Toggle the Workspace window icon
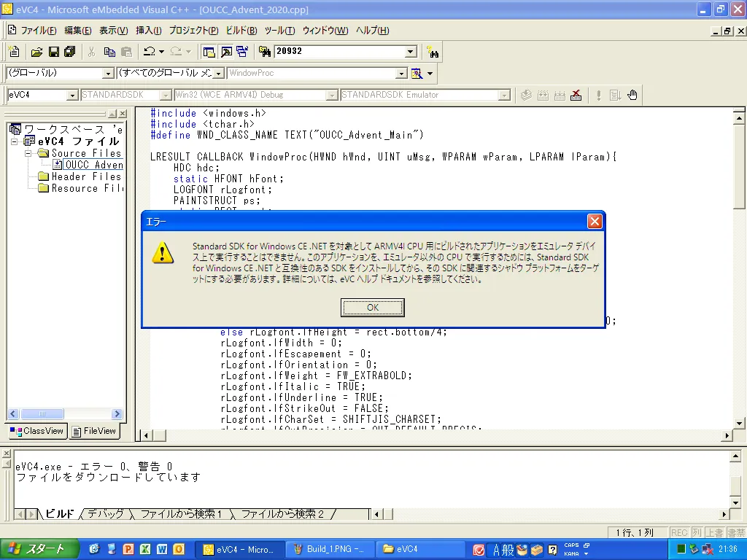The height and width of the screenshot is (560, 747). 209,52
